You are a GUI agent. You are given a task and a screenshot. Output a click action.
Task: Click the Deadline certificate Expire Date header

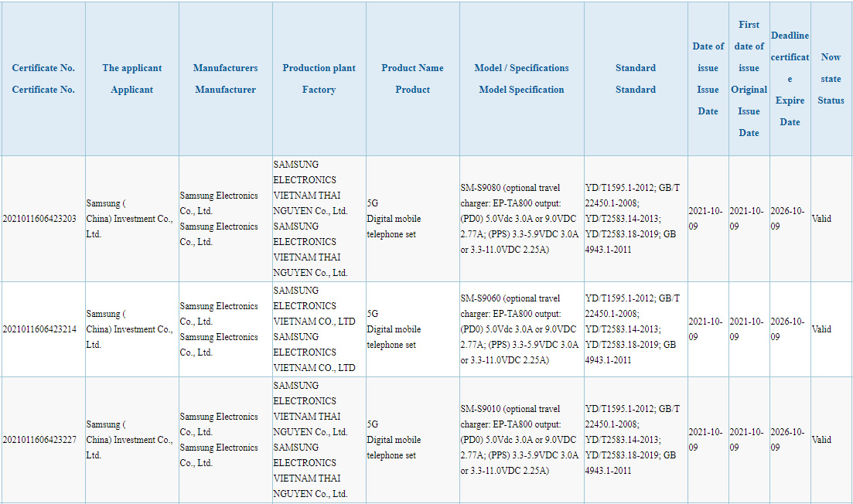(x=790, y=79)
